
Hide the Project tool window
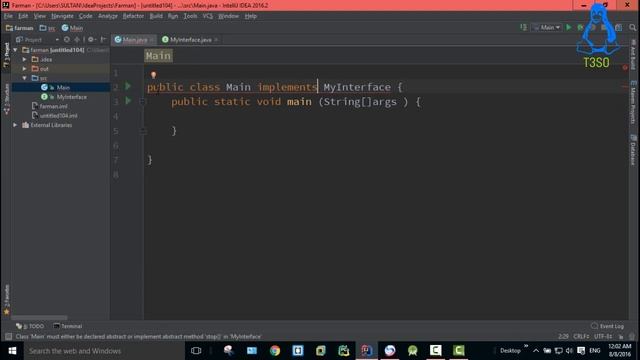click(103, 40)
